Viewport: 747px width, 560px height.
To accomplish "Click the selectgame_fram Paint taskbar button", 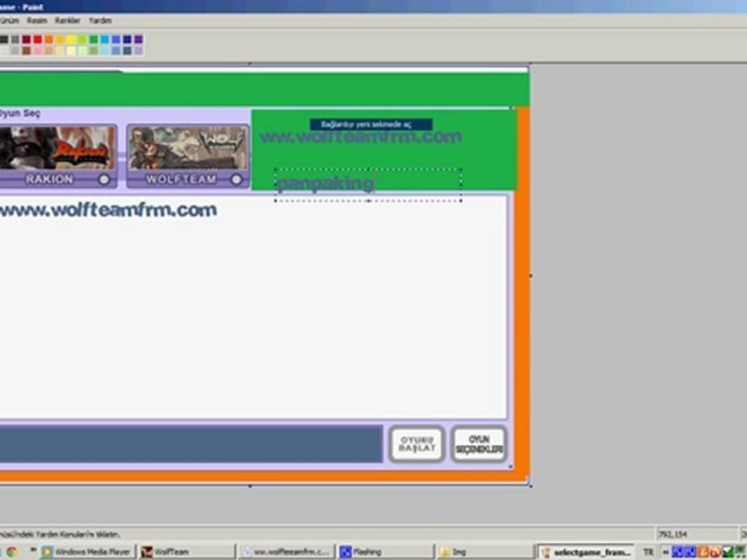I will click(586, 552).
